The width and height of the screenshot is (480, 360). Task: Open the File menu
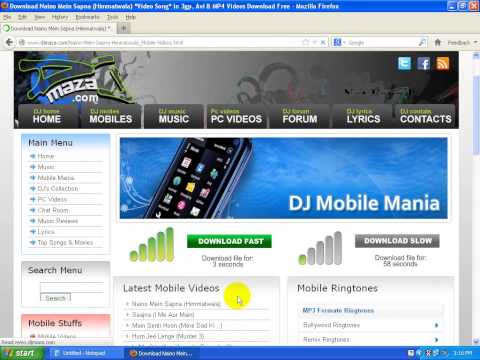[x=7, y=17]
